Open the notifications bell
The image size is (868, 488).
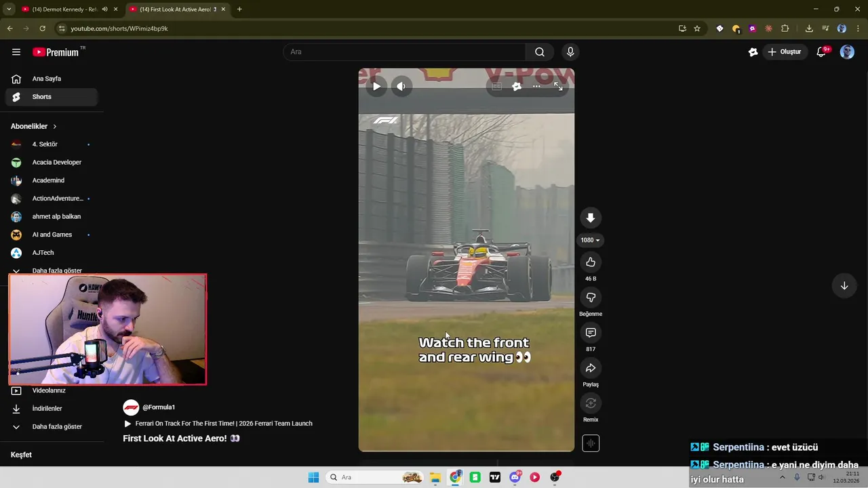(x=821, y=52)
